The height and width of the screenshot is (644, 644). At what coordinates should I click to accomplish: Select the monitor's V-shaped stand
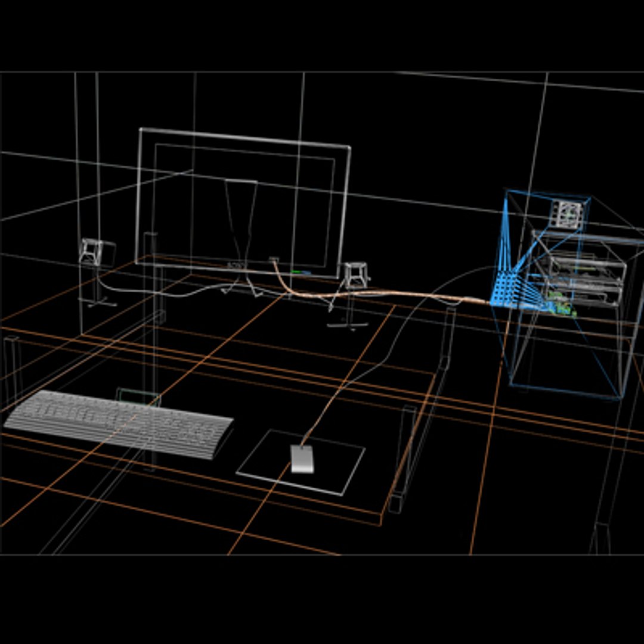pyautogui.click(x=241, y=237)
